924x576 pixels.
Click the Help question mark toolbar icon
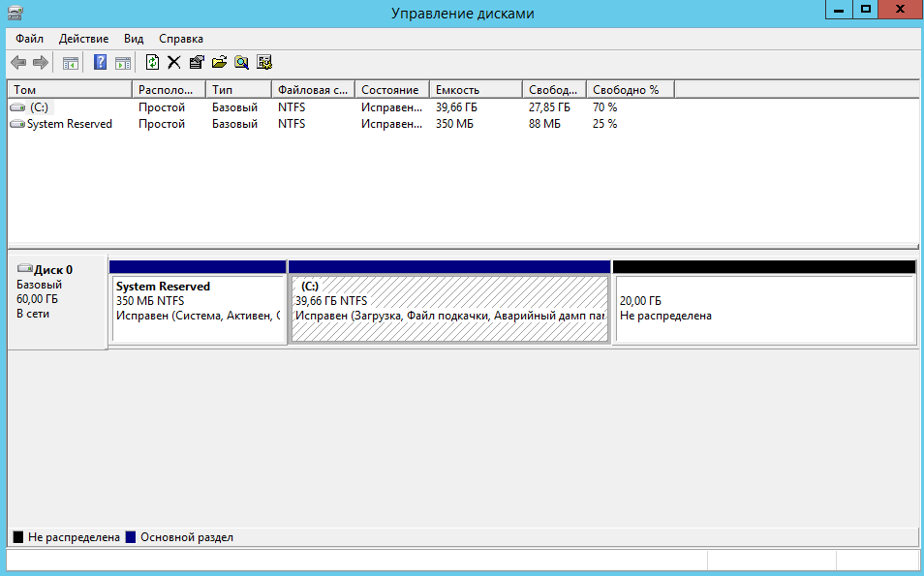coord(100,62)
